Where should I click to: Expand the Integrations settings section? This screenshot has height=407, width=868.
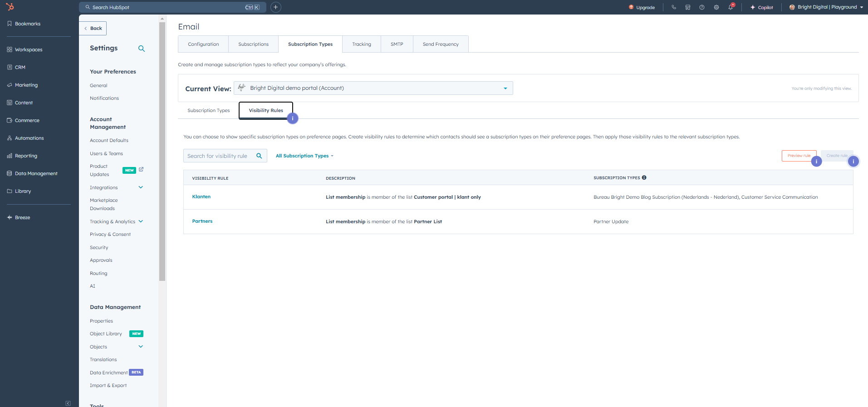click(x=141, y=187)
